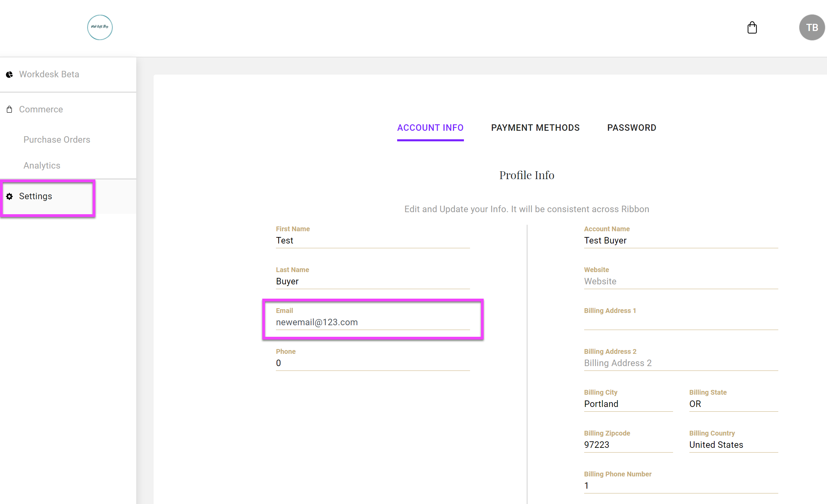Viewport: 827px width, 504px height.
Task: Open the TB user avatar menu
Action: [812, 28]
